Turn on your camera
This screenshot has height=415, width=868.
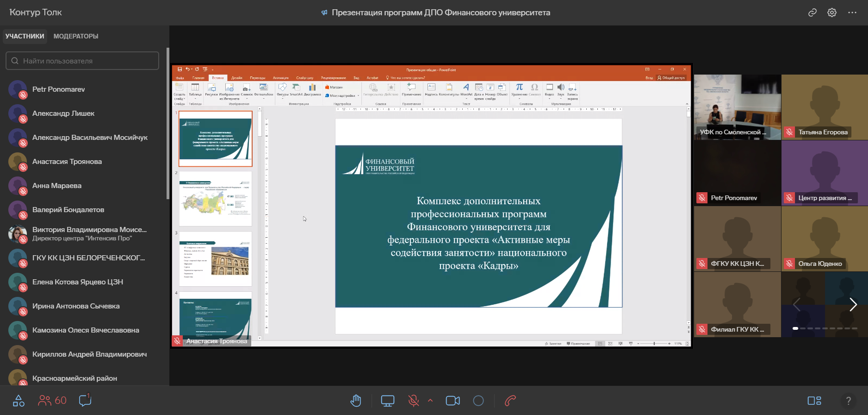(453, 401)
